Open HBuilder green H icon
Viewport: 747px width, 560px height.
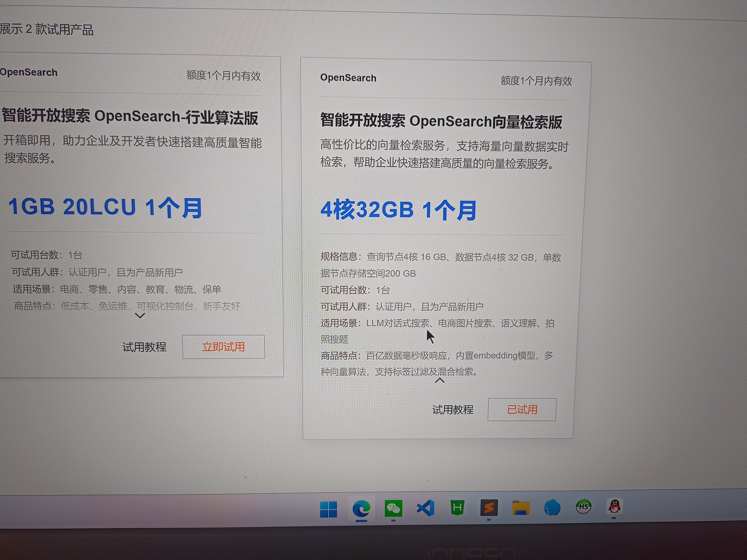pos(457,508)
